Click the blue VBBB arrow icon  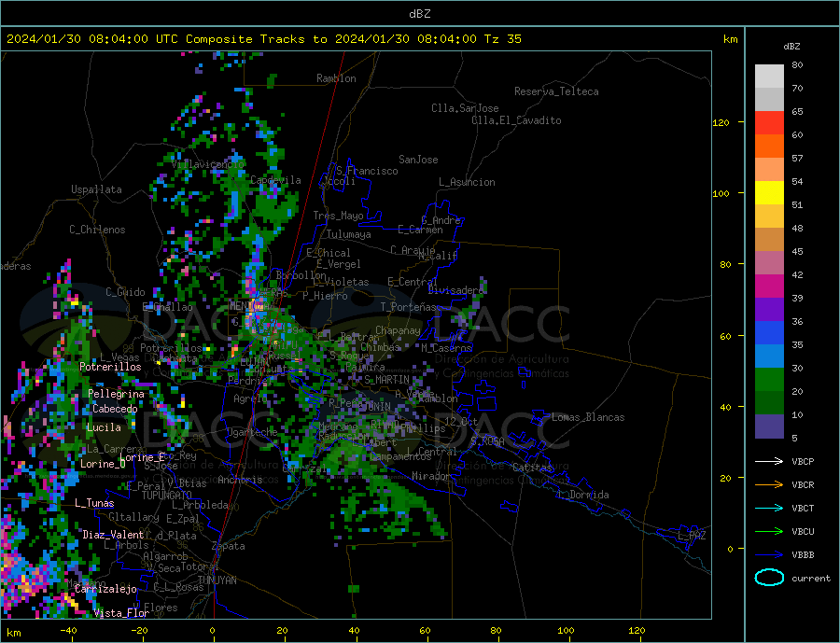[x=770, y=555]
